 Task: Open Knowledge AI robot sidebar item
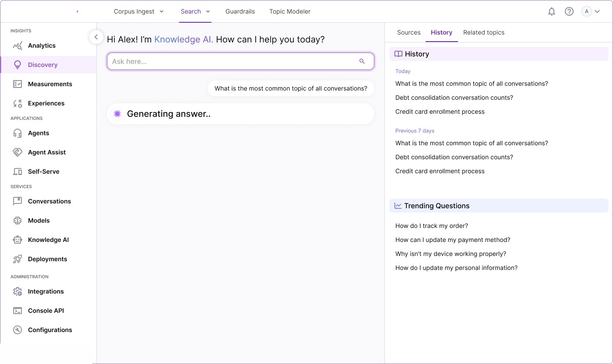pos(48,240)
